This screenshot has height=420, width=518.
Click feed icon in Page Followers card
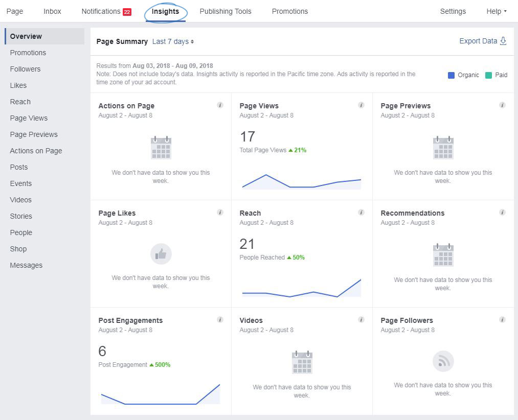[x=443, y=361]
